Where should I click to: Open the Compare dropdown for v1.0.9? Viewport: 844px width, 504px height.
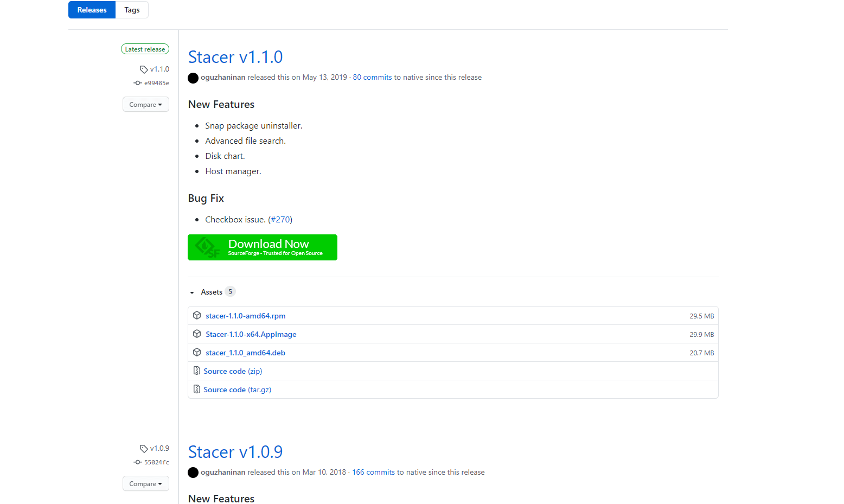coord(145,483)
